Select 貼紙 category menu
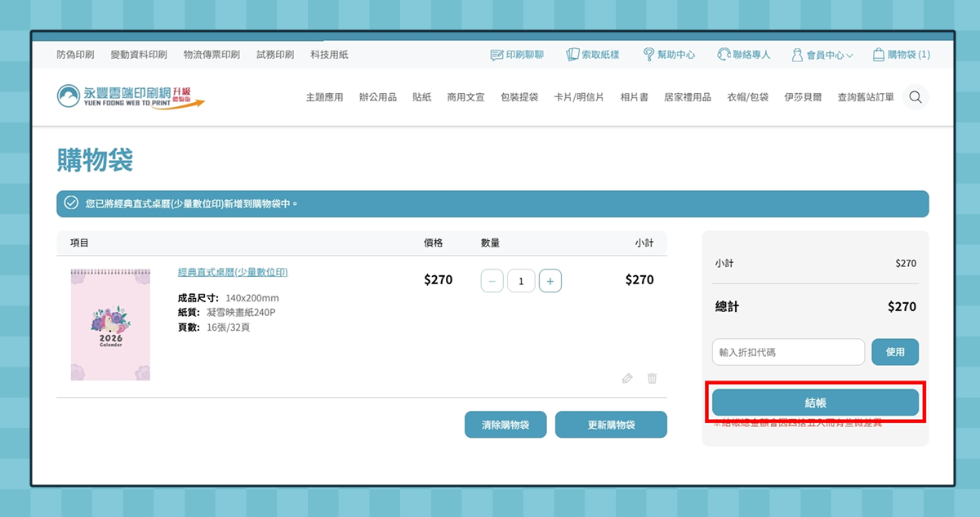 tap(422, 97)
